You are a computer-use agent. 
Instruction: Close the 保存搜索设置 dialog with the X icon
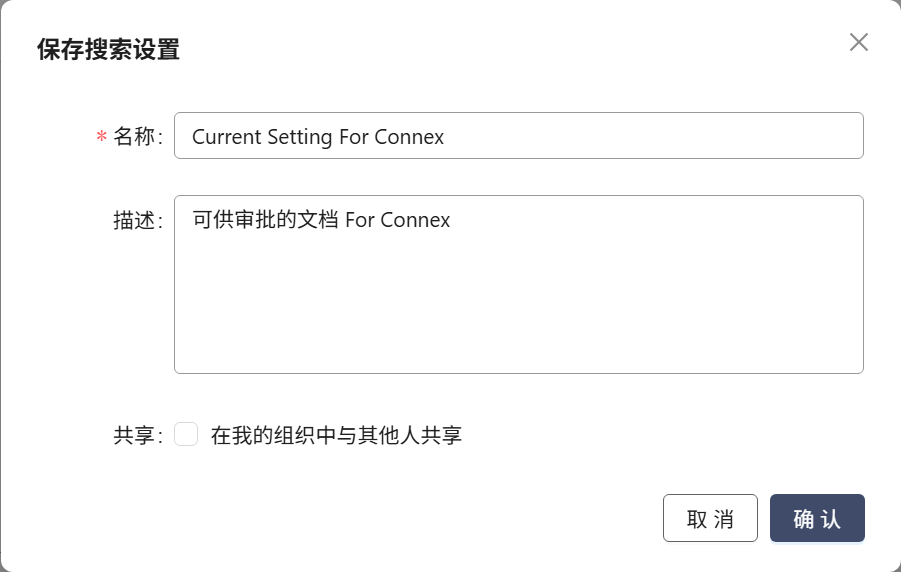coord(858,42)
